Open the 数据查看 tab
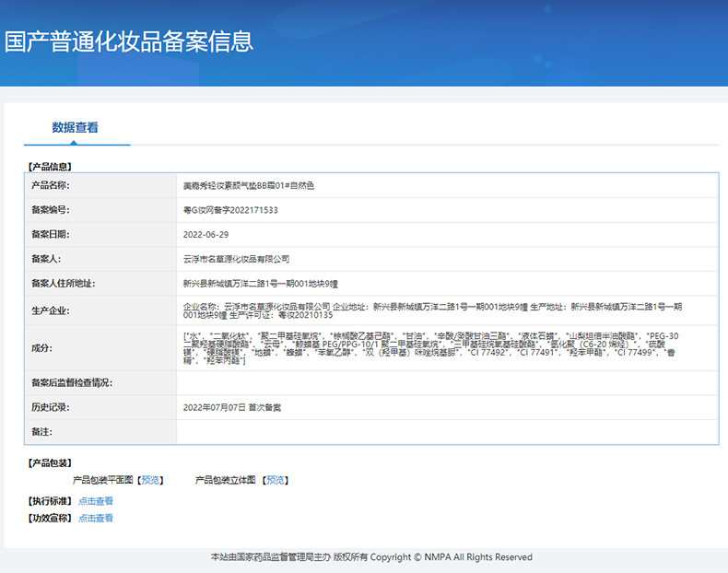The image size is (728, 573). coord(76,128)
